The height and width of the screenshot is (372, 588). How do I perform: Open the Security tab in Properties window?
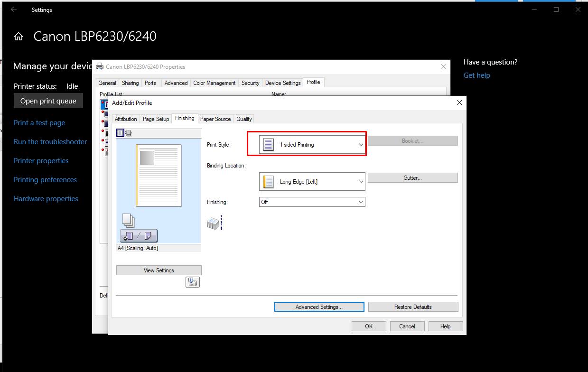click(251, 83)
